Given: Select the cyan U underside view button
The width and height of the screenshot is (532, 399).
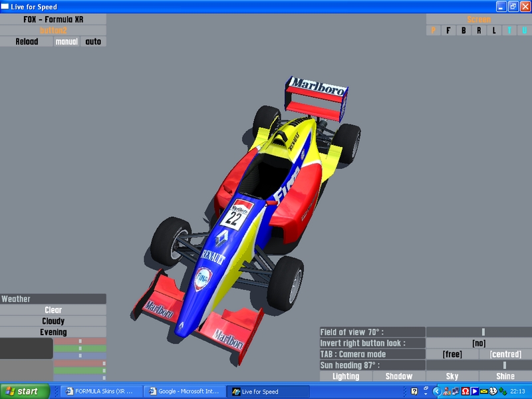Looking at the screenshot, I should click(525, 31).
